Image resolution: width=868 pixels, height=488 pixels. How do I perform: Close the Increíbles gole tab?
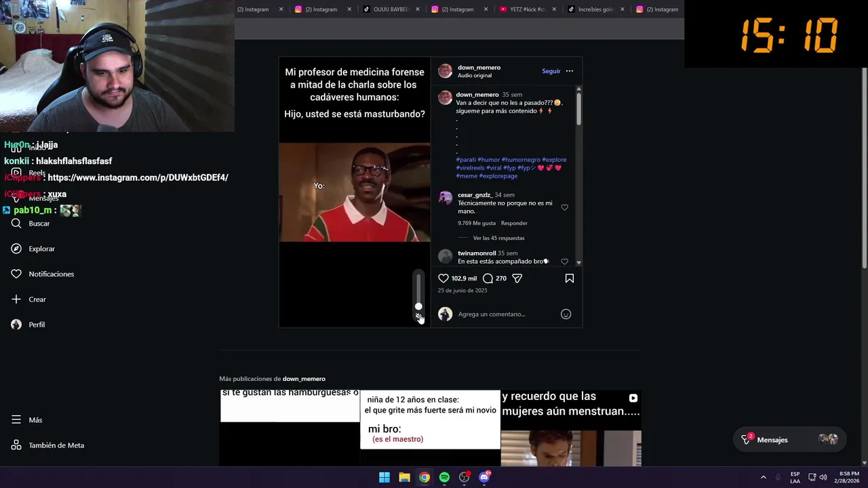click(x=622, y=9)
